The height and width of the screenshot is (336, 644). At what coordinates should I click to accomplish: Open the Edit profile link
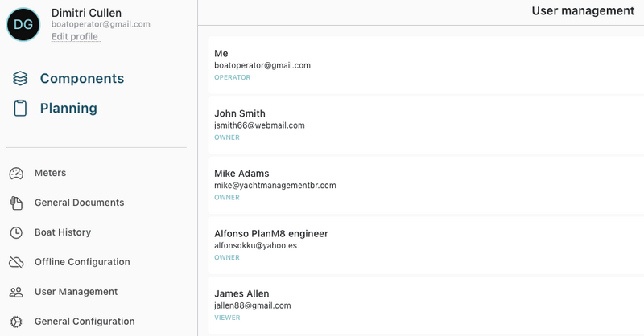75,37
